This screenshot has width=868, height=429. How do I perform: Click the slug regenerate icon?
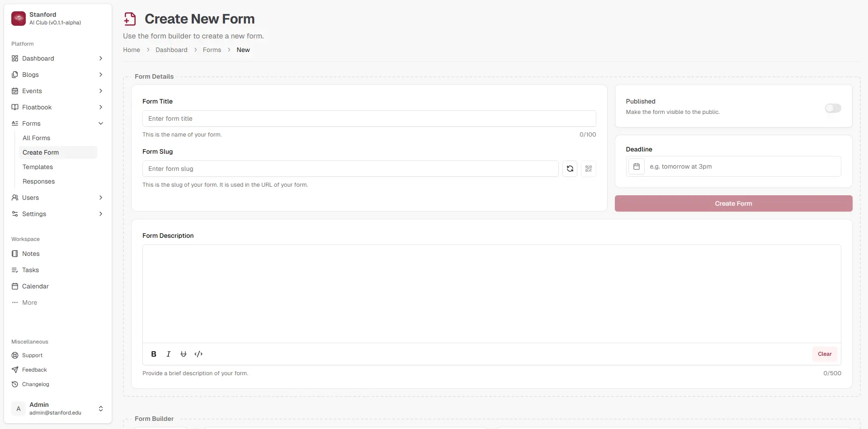point(570,168)
